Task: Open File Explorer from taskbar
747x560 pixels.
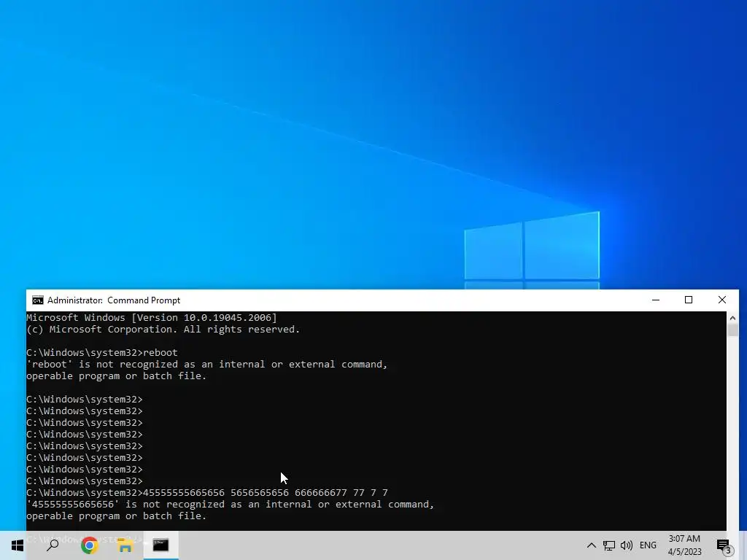Action: coord(125,545)
